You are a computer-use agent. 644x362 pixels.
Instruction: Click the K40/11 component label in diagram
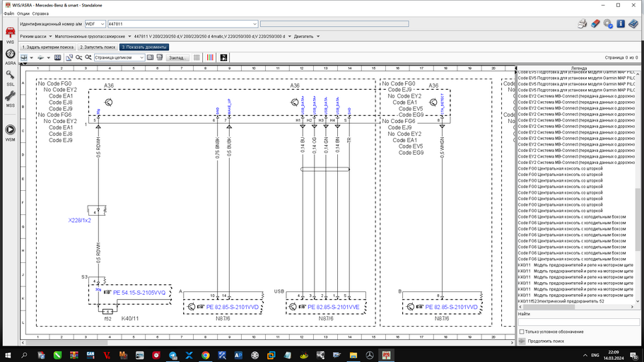click(x=130, y=318)
